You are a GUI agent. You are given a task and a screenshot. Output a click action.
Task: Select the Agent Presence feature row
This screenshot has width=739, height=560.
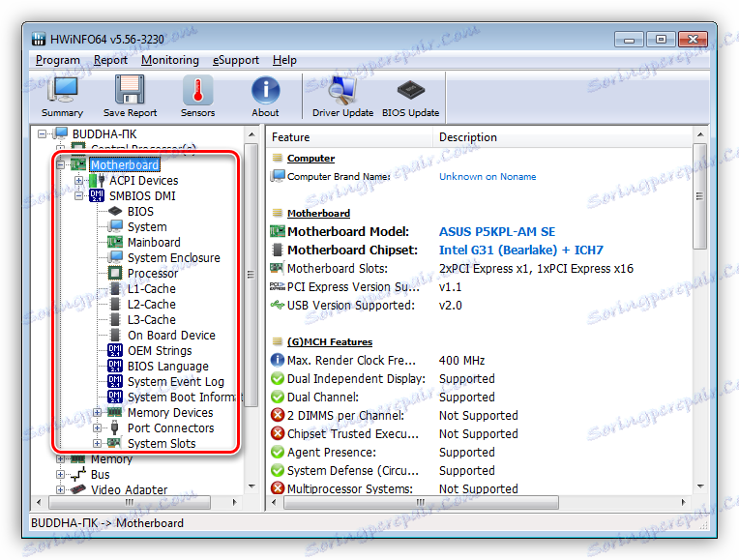pyautogui.click(x=480, y=452)
